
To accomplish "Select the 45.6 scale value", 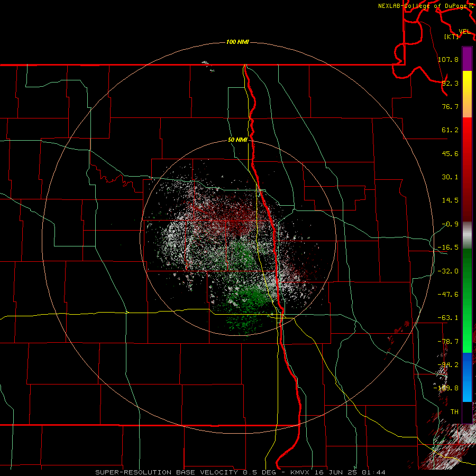I will pos(450,153).
